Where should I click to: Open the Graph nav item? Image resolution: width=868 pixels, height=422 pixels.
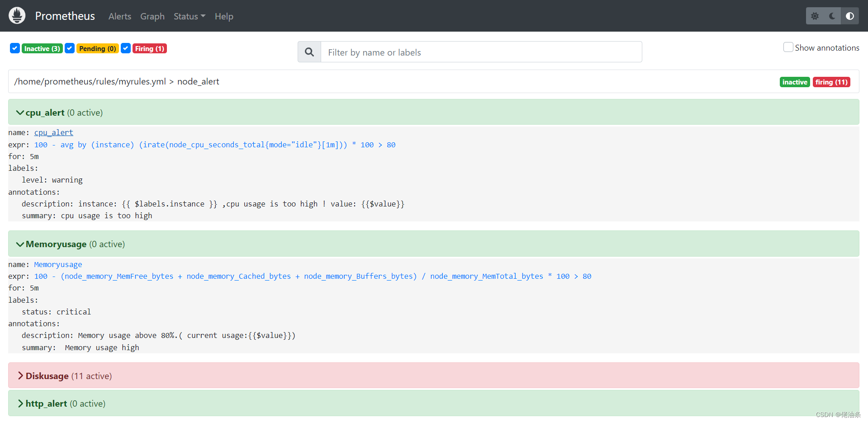[152, 16]
